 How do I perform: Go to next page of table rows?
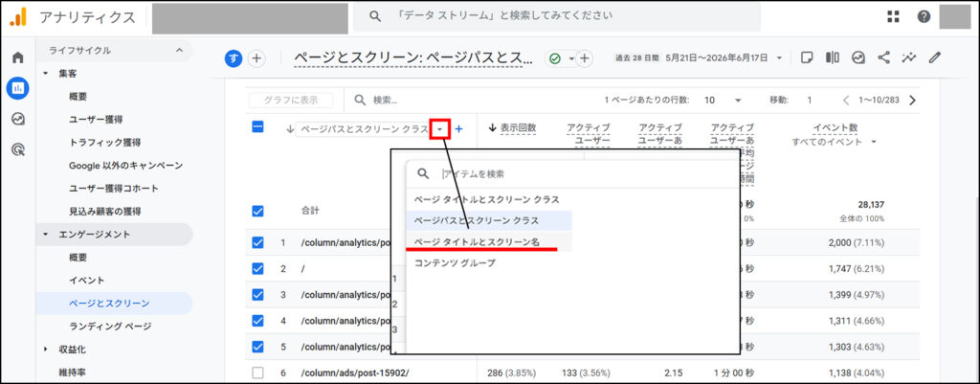pyautogui.click(x=912, y=100)
